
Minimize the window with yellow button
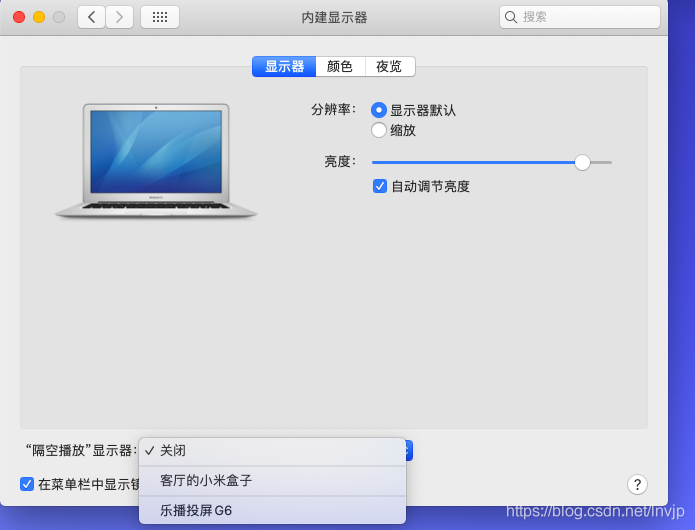[39, 17]
